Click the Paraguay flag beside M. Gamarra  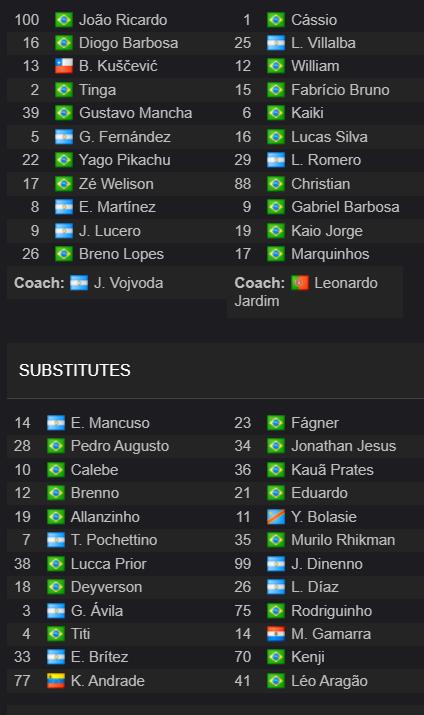[276, 634]
